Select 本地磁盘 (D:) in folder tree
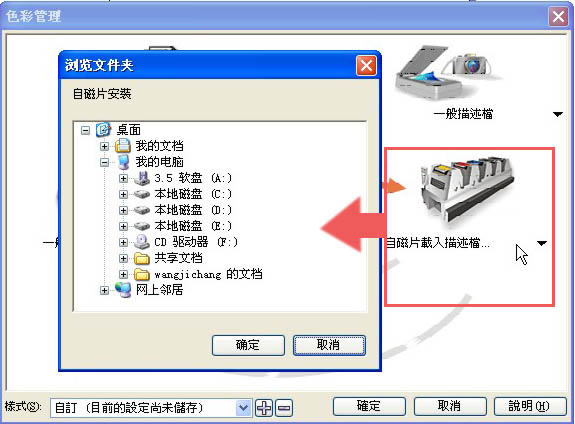The height and width of the screenshot is (424, 575). (x=193, y=210)
